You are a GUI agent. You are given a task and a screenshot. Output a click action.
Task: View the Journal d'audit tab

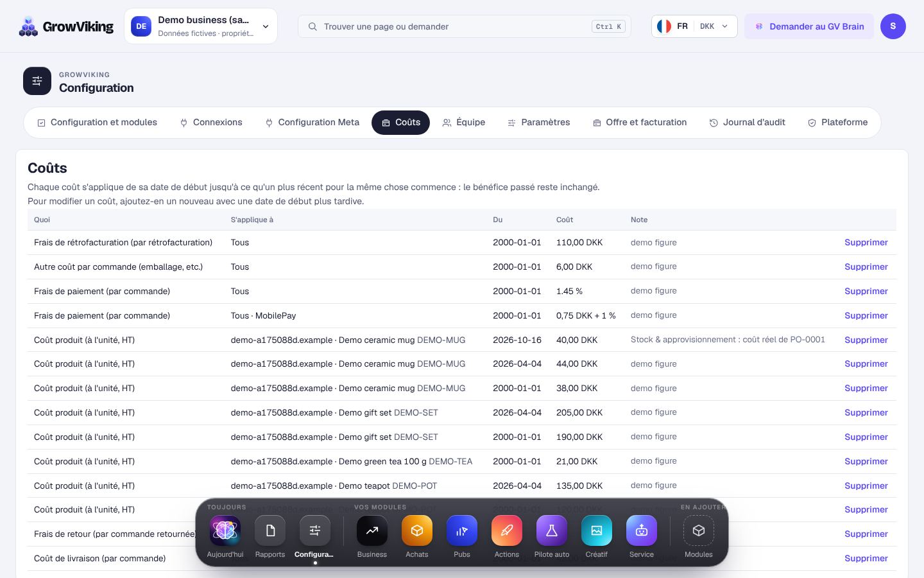(748, 123)
